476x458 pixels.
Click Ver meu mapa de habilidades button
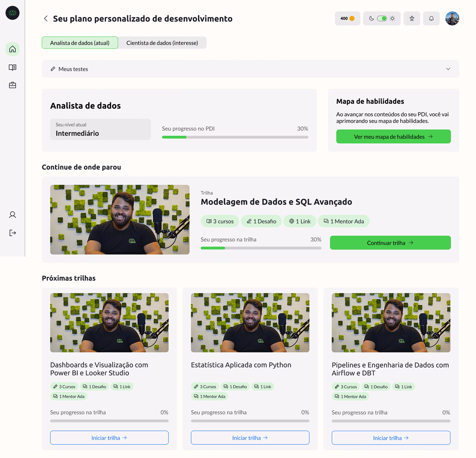(393, 137)
